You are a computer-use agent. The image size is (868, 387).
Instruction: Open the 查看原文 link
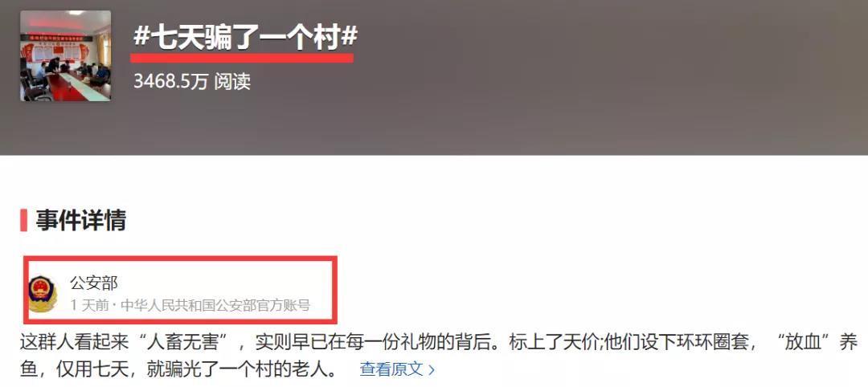pyautogui.click(x=391, y=369)
